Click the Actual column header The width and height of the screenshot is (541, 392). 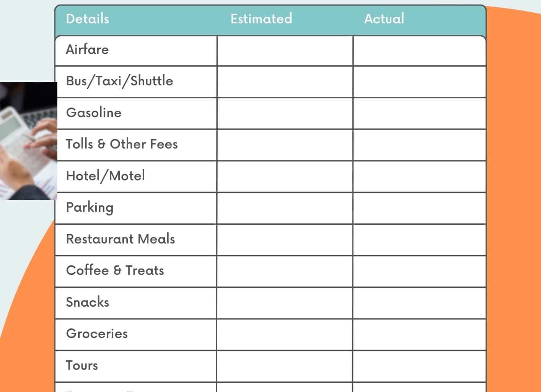pos(384,19)
